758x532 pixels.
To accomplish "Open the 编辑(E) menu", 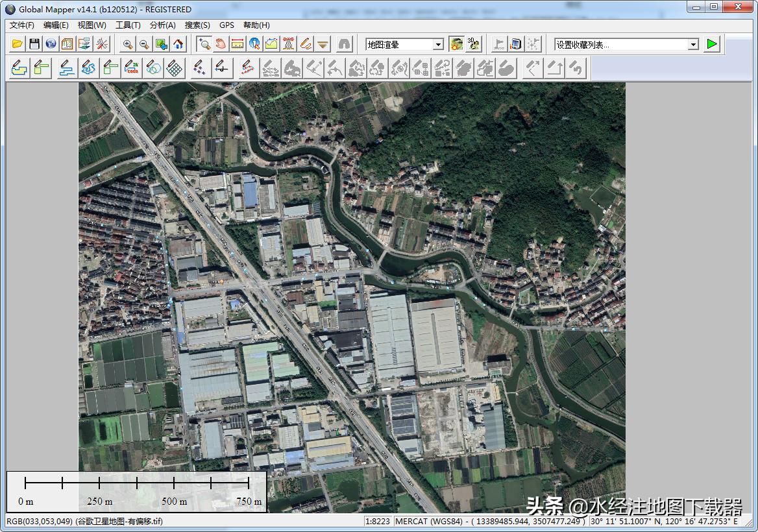I will (56, 25).
